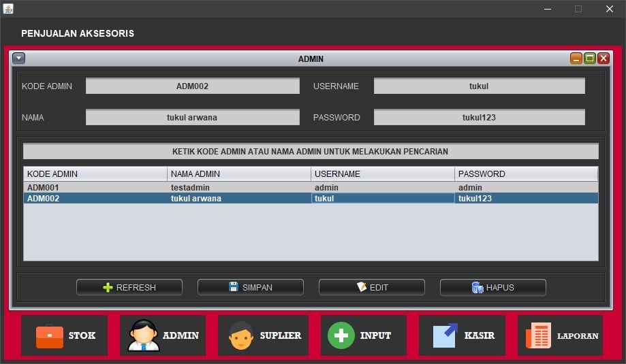This screenshot has height=364, width=626.
Task: Open the ADMIN internal frame menu arrow
Action: [18, 59]
